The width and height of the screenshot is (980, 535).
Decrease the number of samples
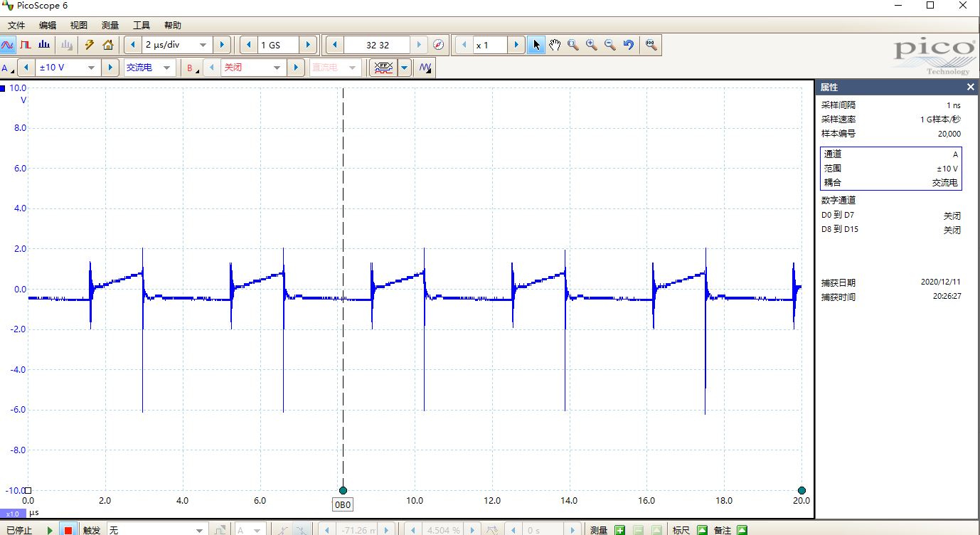click(248, 45)
